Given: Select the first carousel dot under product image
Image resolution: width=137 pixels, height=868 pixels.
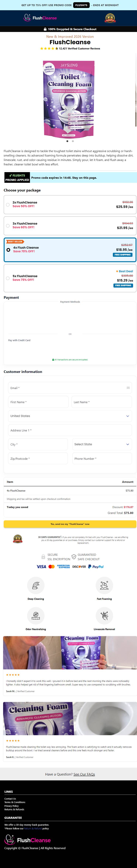Looking at the screenshot, I should pyautogui.click(x=67, y=141).
